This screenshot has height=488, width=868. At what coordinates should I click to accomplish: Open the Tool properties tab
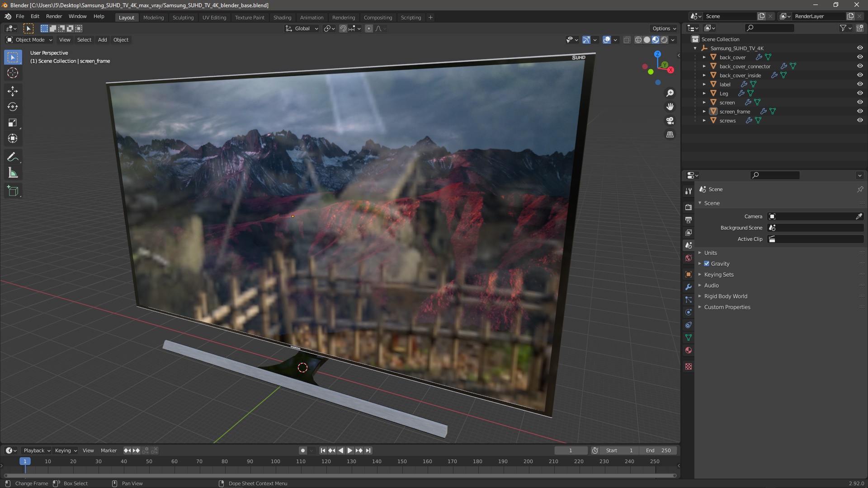(689, 191)
